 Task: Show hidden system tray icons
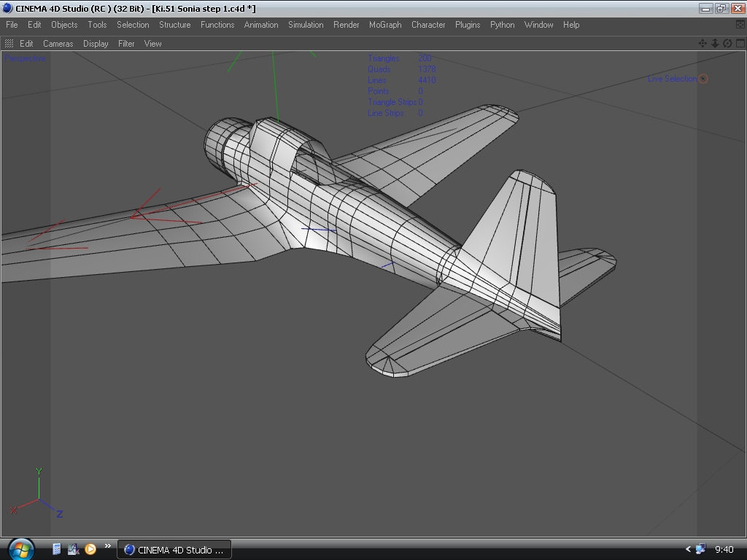point(687,549)
